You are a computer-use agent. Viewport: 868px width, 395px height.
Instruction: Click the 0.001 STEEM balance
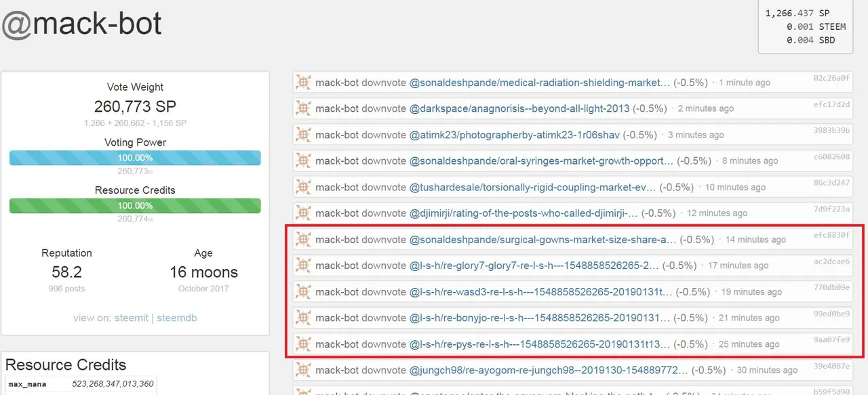(x=816, y=27)
